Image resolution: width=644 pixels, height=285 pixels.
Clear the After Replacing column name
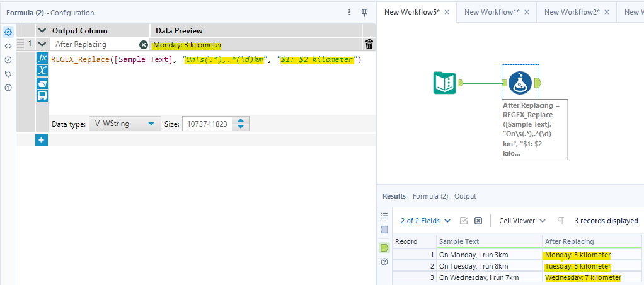[x=143, y=44]
